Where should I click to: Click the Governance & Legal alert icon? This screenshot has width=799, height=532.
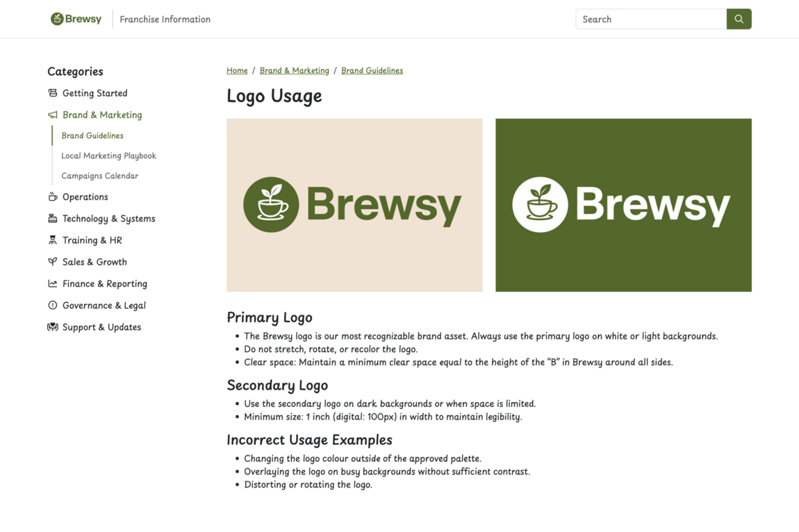(x=53, y=305)
